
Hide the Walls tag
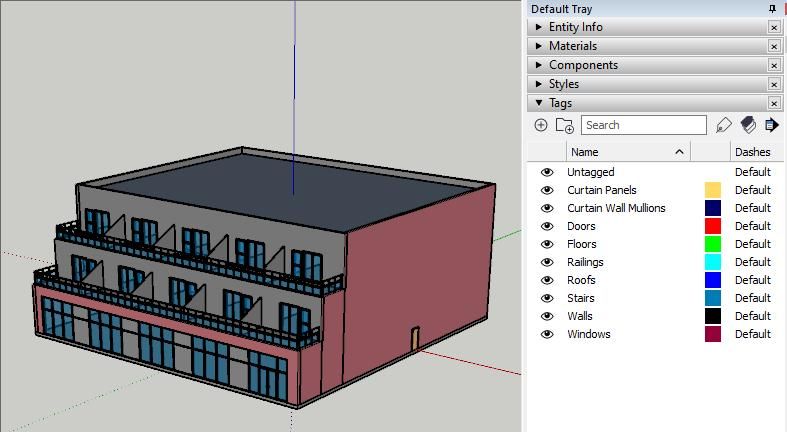tap(547, 316)
